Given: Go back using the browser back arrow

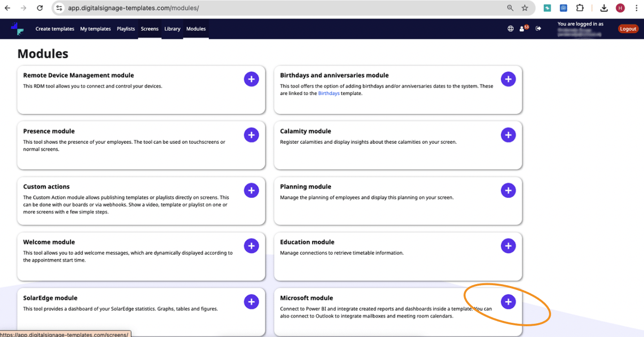Looking at the screenshot, I should click(x=8, y=8).
